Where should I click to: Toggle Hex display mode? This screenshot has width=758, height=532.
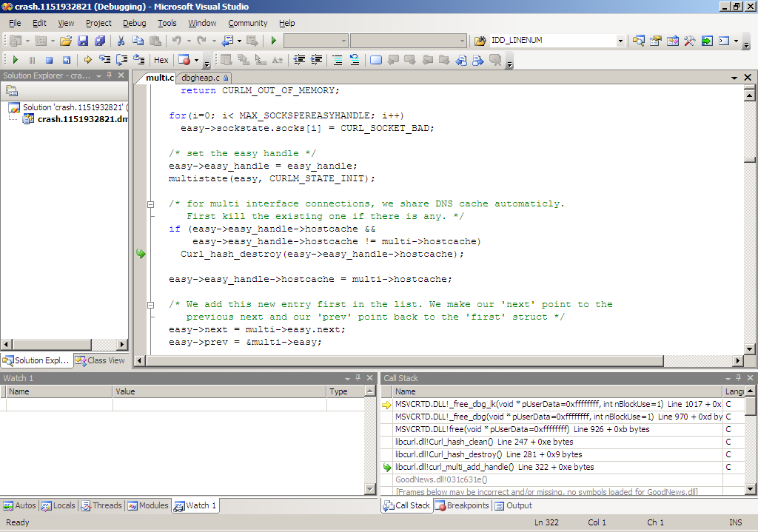[x=161, y=60]
